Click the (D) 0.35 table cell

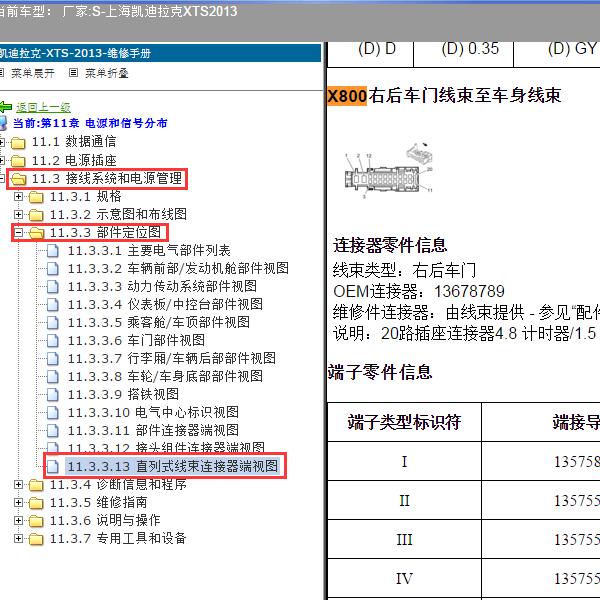[463, 54]
